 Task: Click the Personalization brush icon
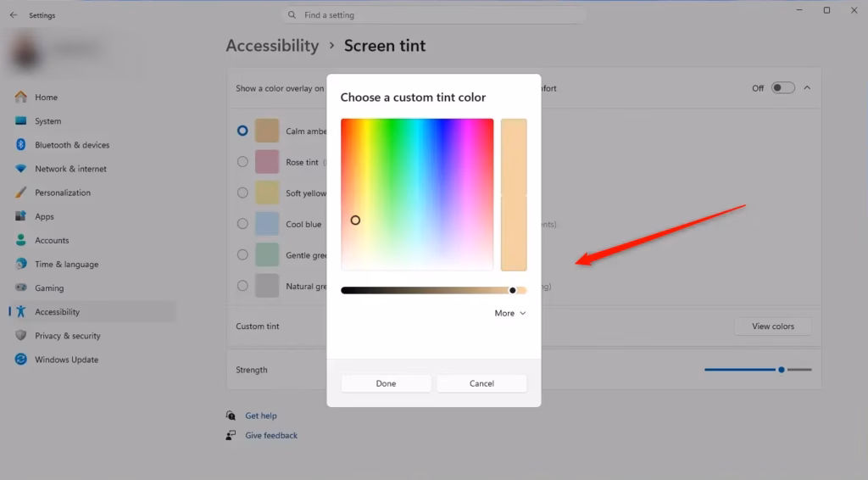[x=20, y=193]
